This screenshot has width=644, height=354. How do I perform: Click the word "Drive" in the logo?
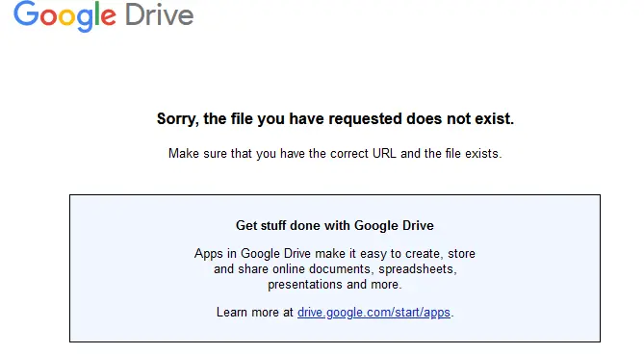[x=160, y=14]
